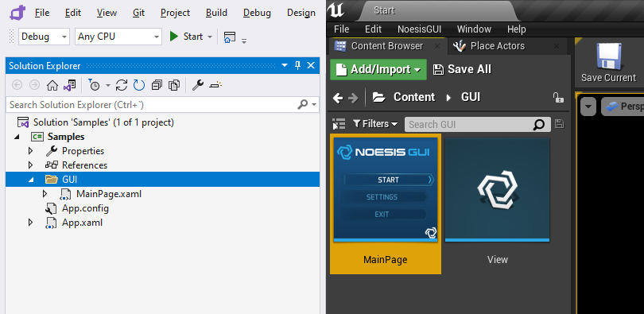Toggle Show All Files icon
Screen dimensions: 644x314
175,85
